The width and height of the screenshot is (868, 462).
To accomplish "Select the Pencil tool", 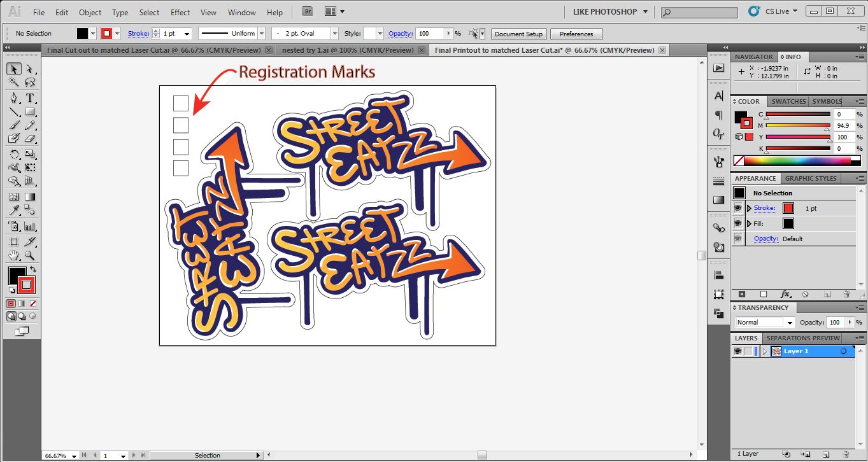I will (x=29, y=125).
